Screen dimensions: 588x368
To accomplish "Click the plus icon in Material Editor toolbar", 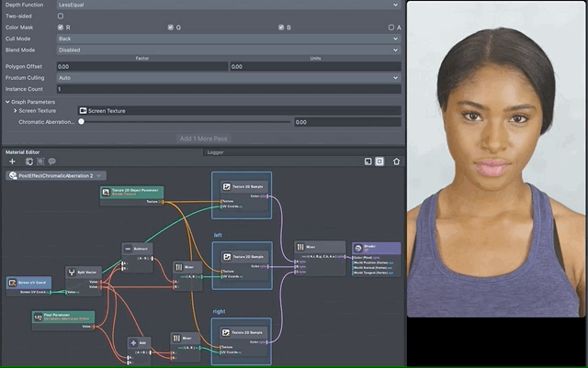I will (x=11, y=162).
